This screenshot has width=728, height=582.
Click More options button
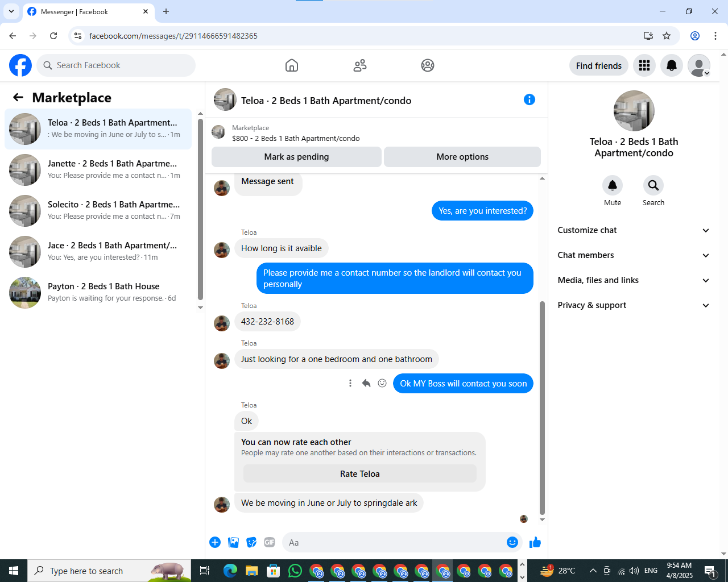click(x=462, y=157)
